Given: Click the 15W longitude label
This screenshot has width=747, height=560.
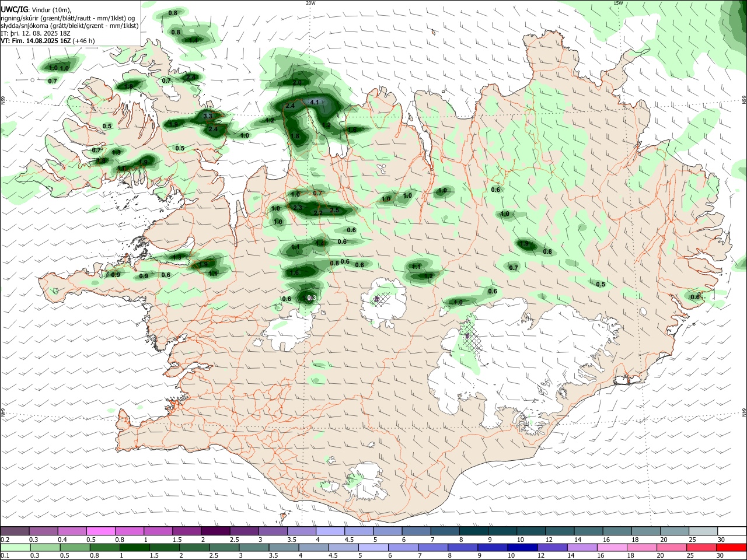Looking at the screenshot, I should point(618,3).
